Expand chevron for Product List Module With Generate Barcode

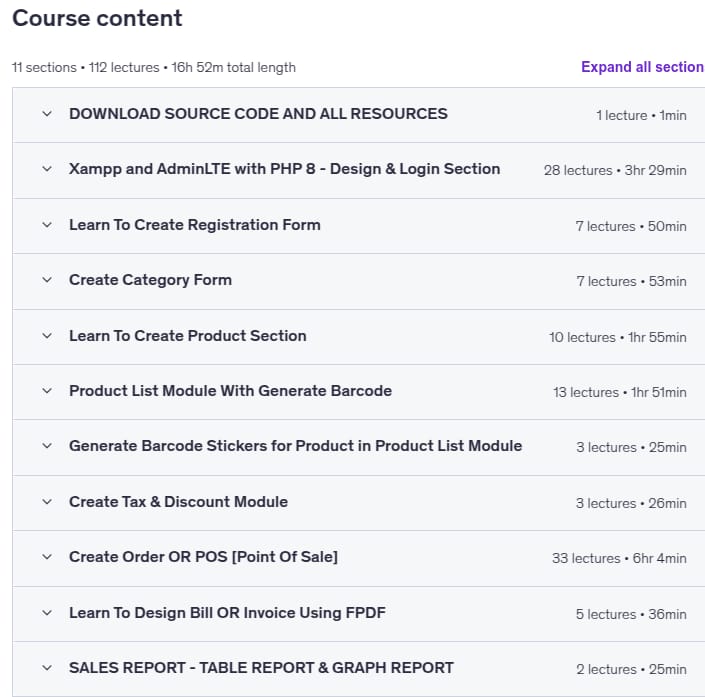coord(47,391)
